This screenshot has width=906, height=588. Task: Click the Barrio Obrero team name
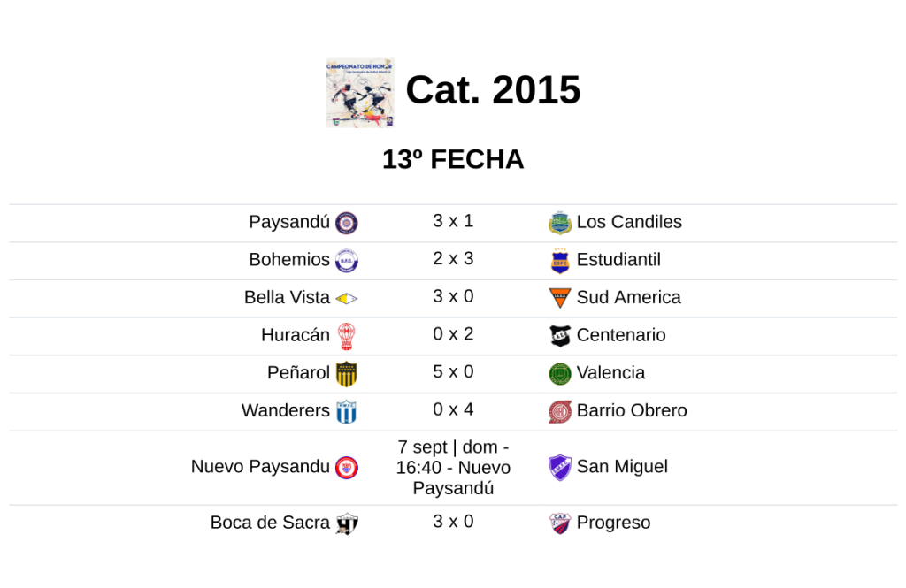point(632,410)
